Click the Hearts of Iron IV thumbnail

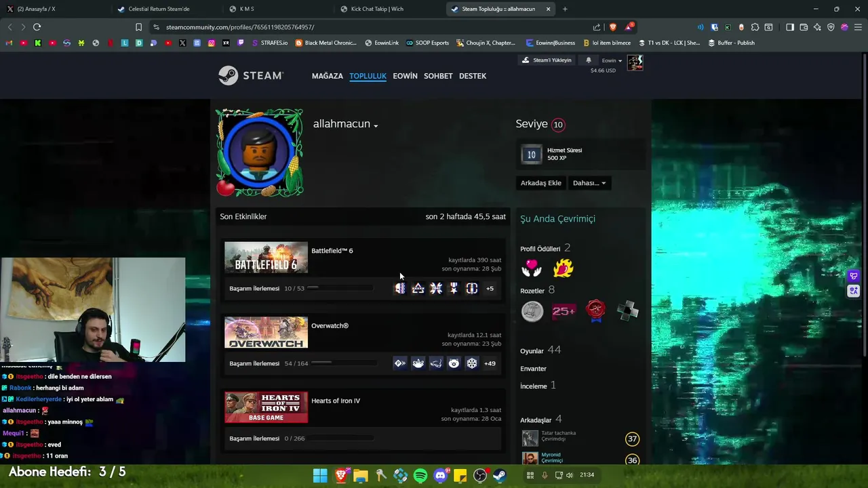(266, 407)
